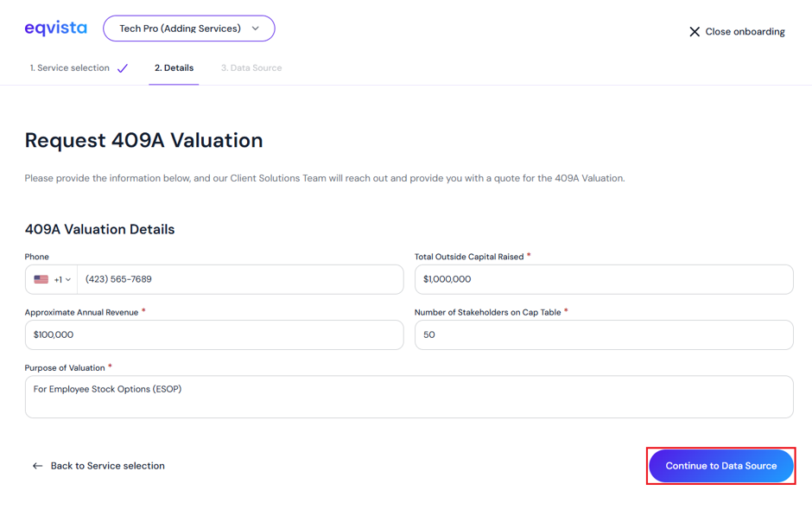The height and width of the screenshot is (516, 812).
Task: Click the Approximate Annual Revenue field
Action: (214, 334)
